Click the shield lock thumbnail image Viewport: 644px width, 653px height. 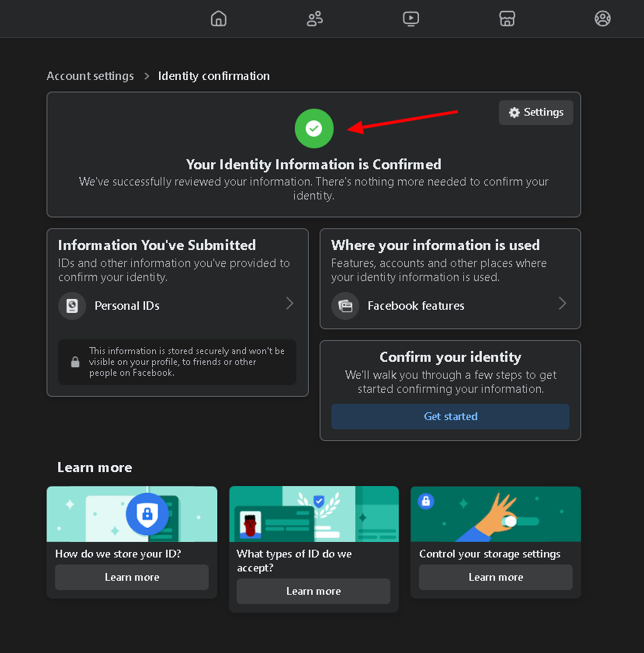(132, 514)
